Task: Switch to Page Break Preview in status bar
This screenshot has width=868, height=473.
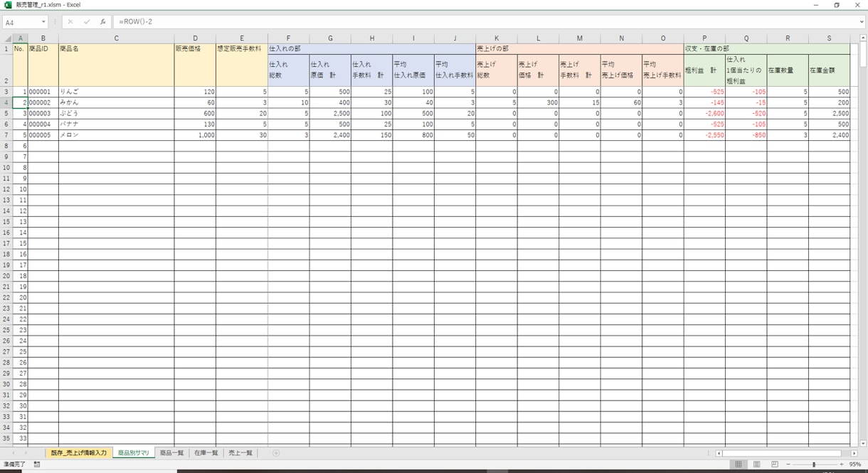Action: 774,464
